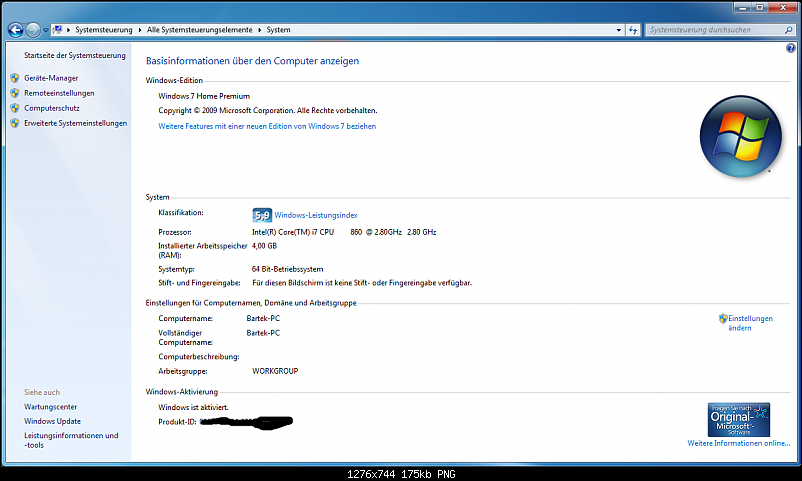The height and width of the screenshot is (481, 802).
Task: Open help with the question mark icon
Action: (791, 48)
